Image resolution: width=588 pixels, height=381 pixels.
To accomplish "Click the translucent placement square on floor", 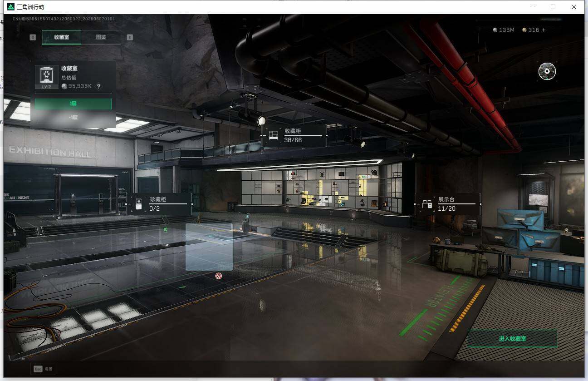I will coord(209,247).
